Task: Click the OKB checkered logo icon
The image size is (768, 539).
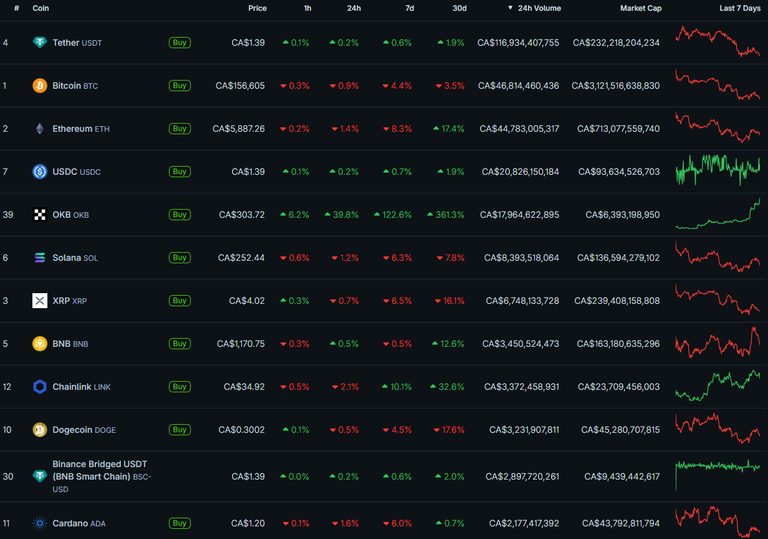Action: pos(40,215)
